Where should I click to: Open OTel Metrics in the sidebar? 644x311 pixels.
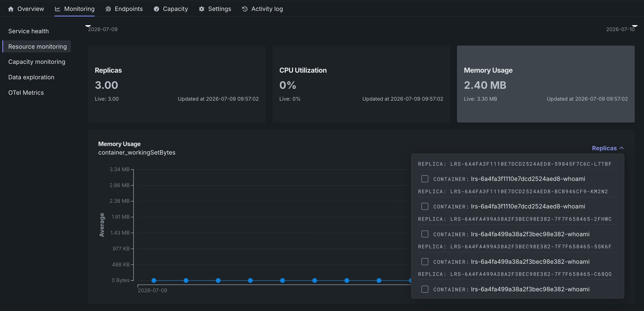(x=26, y=93)
